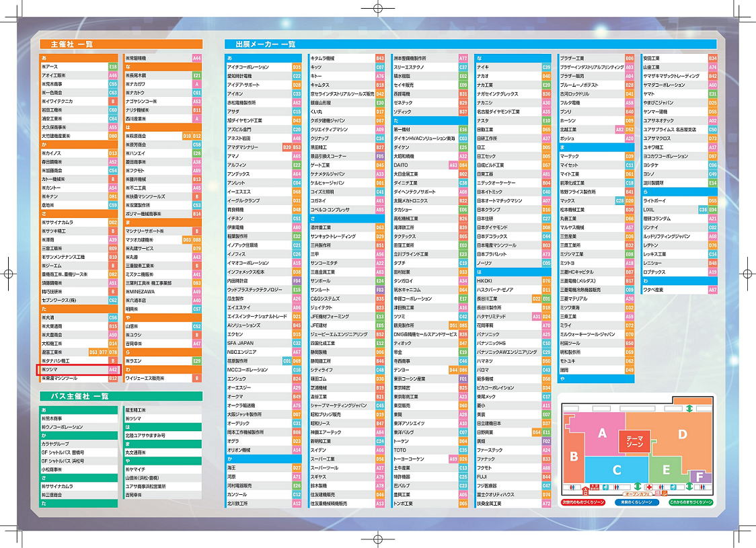Click the アイホン maker entry
The height and width of the screenshot is (548, 756).
(263, 94)
